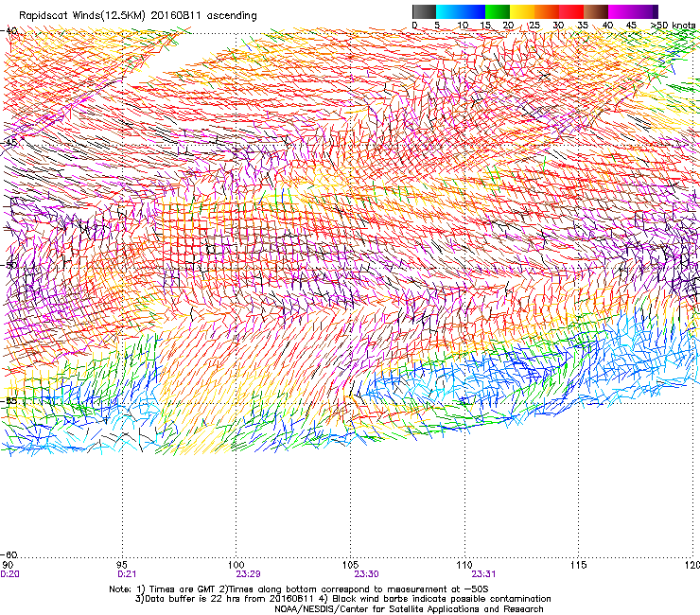Click the '95' longitude axis label
This screenshot has height=615, width=700.
click(x=122, y=565)
